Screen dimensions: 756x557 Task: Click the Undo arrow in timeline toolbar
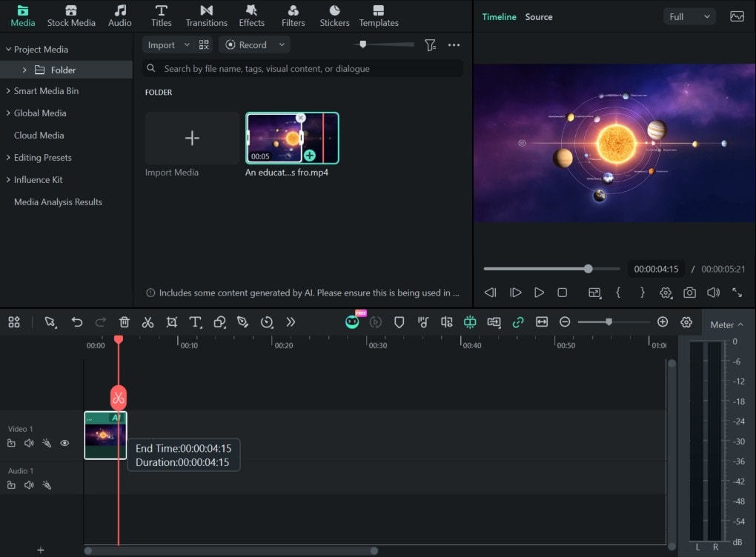pyautogui.click(x=76, y=322)
